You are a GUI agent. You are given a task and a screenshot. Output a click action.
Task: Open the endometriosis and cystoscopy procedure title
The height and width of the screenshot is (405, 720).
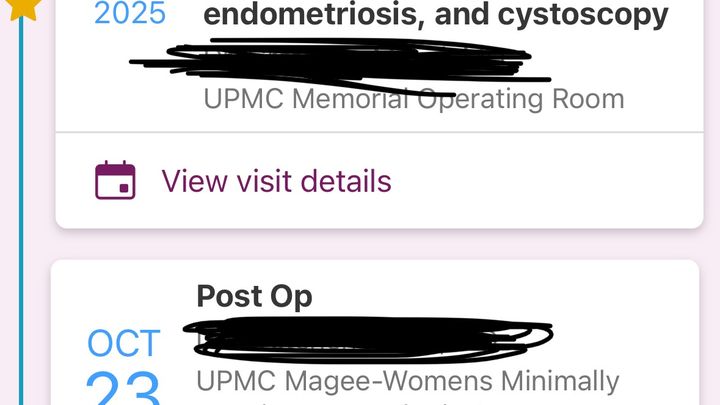tap(436, 15)
